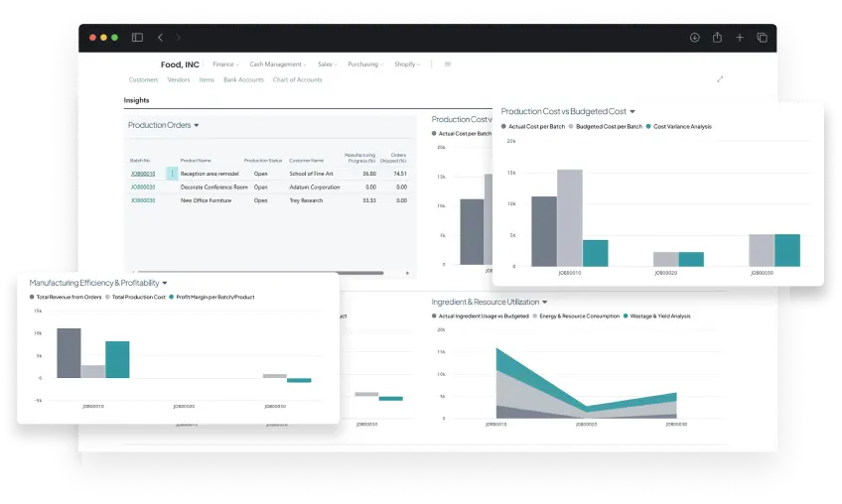Viewport: 842px width, 504px height.
Task: Open the Finance menu
Action: point(224,63)
